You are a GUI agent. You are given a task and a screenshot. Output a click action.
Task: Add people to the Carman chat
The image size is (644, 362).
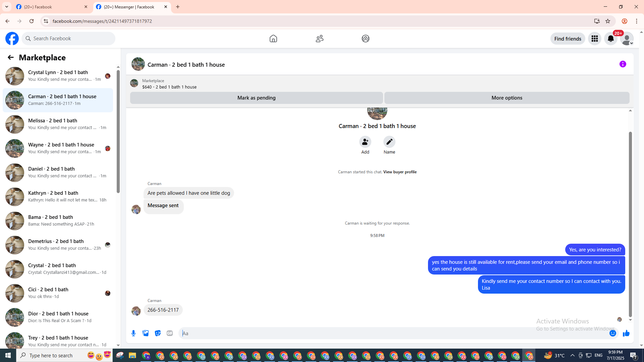point(365,142)
